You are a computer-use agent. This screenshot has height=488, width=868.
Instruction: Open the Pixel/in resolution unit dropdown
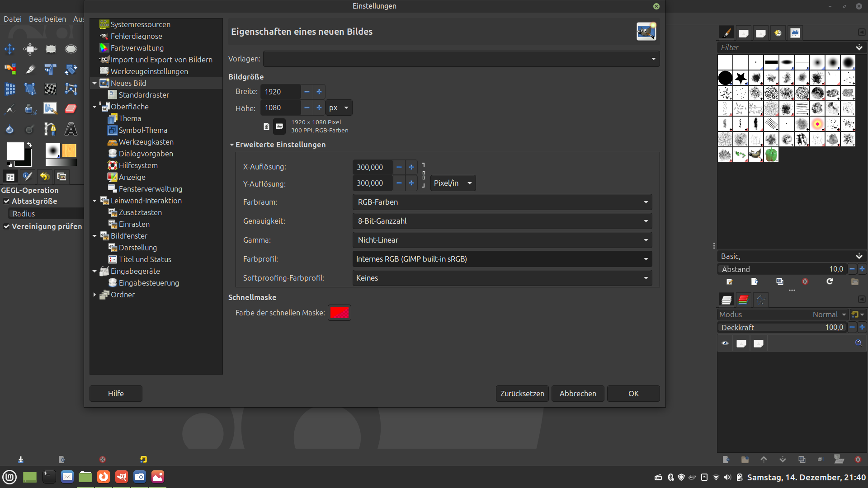453,183
